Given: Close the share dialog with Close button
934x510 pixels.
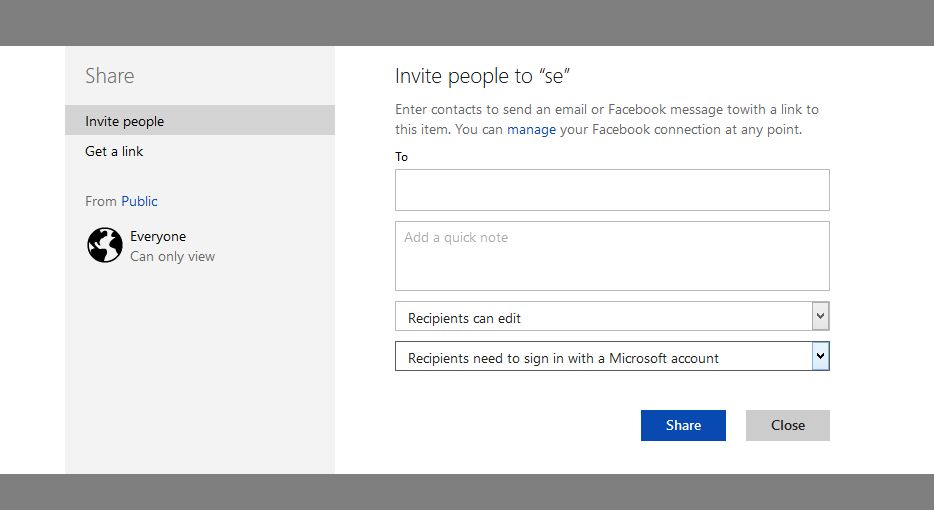Looking at the screenshot, I should pos(787,425).
